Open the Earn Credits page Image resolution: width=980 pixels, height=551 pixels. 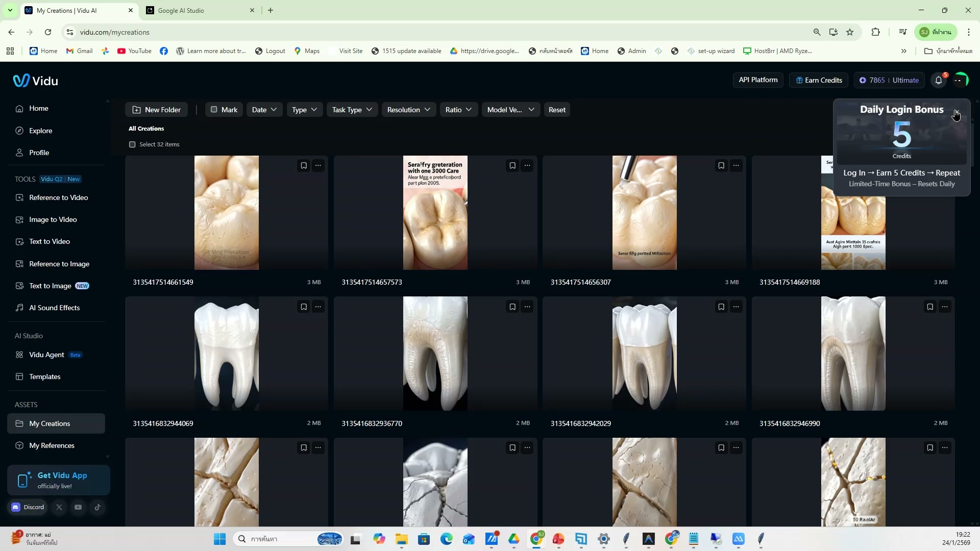(x=818, y=80)
